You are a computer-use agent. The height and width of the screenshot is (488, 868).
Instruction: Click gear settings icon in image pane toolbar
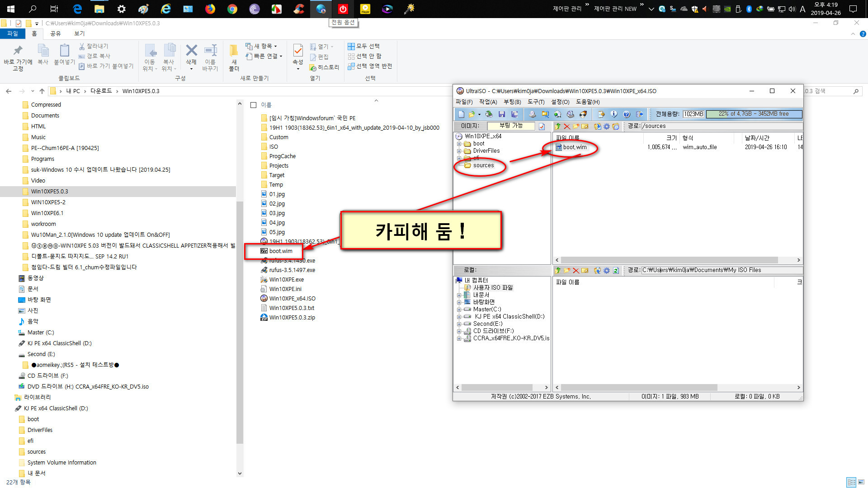pos(606,126)
